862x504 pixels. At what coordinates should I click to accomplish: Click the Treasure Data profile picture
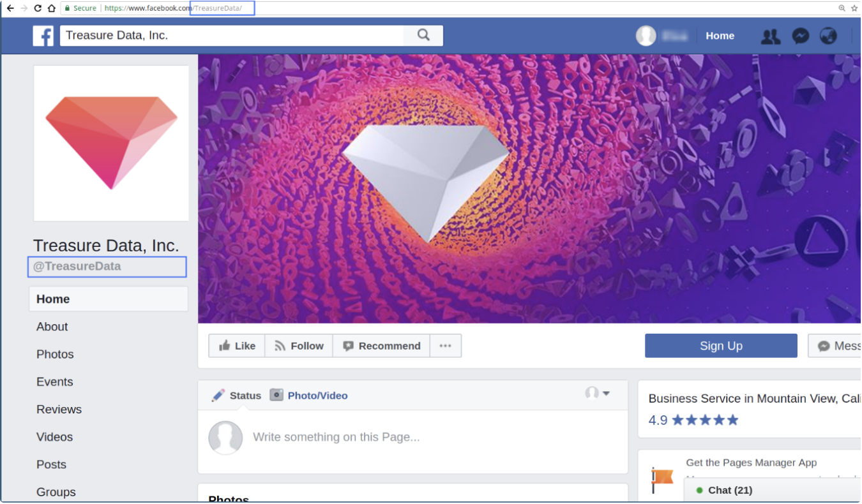pyautogui.click(x=111, y=143)
